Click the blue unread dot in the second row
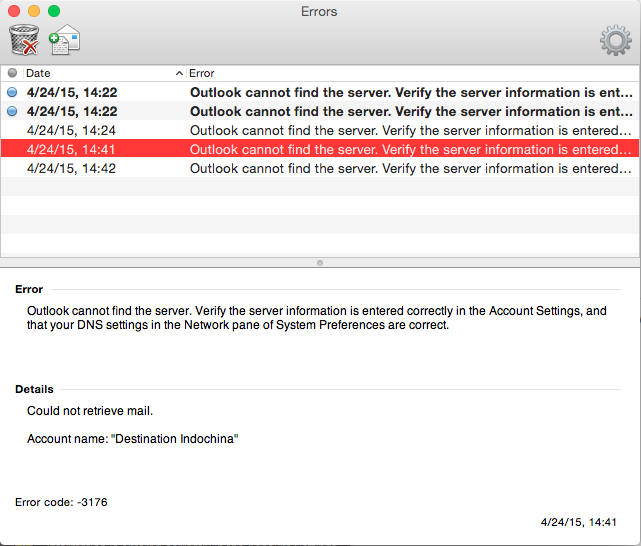The height and width of the screenshot is (546, 641). click(12, 111)
